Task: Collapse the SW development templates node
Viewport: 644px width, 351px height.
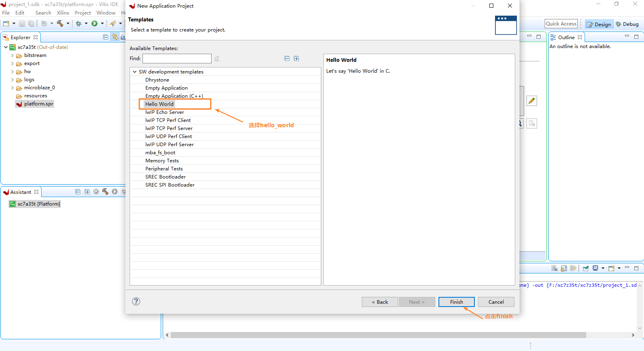Action: [134, 71]
